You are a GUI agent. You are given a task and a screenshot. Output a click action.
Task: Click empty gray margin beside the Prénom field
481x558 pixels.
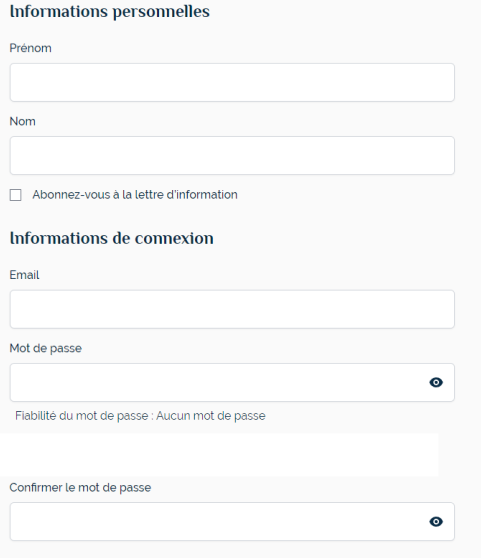468,83
